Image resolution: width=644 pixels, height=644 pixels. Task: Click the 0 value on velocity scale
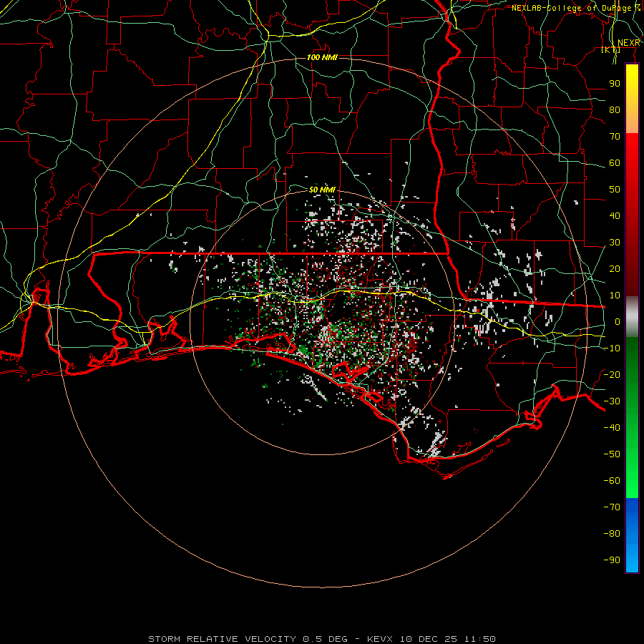coord(618,322)
